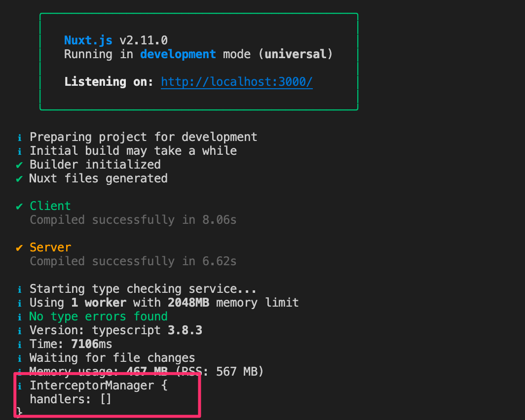This screenshot has height=420, width=525.
Task: Click the checkmark beside Nuxt files generated
Action: (19, 179)
